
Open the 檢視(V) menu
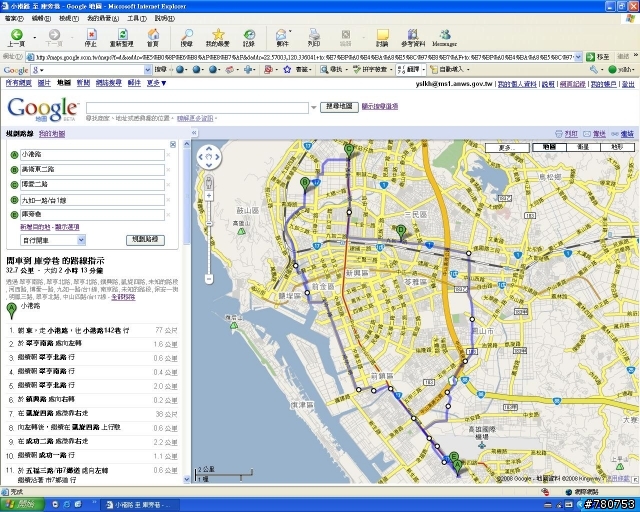click(69, 18)
